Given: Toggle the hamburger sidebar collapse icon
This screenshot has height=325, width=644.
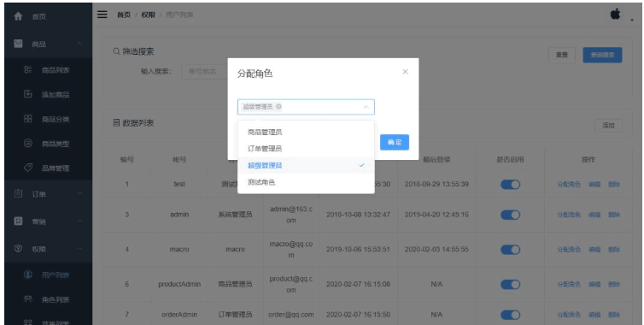Looking at the screenshot, I should coord(102,15).
